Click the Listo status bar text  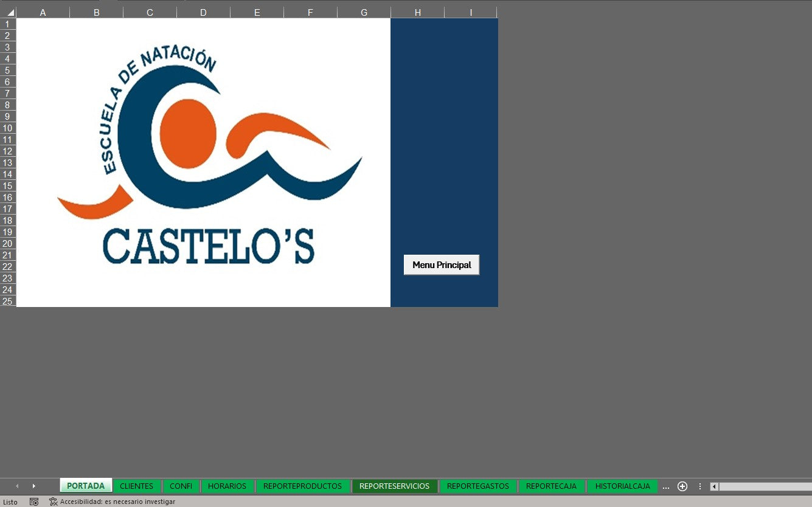[10, 502]
